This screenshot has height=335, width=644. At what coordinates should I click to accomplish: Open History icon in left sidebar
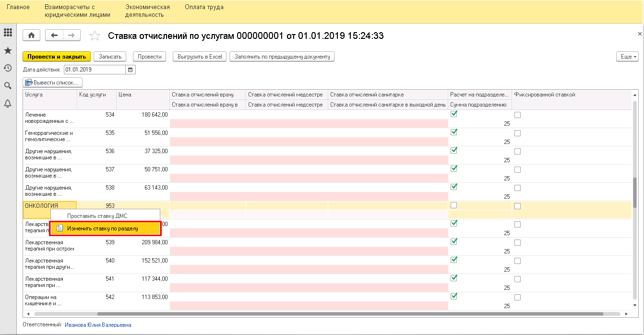click(x=8, y=68)
